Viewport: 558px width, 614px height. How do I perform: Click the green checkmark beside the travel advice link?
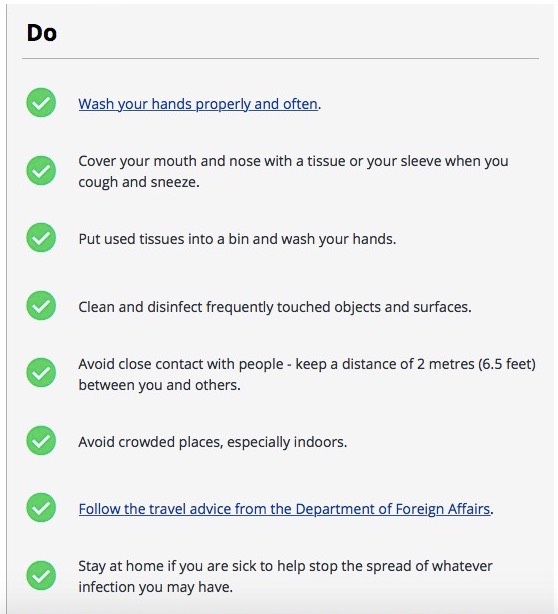pyautogui.click(x=41, y=508)
